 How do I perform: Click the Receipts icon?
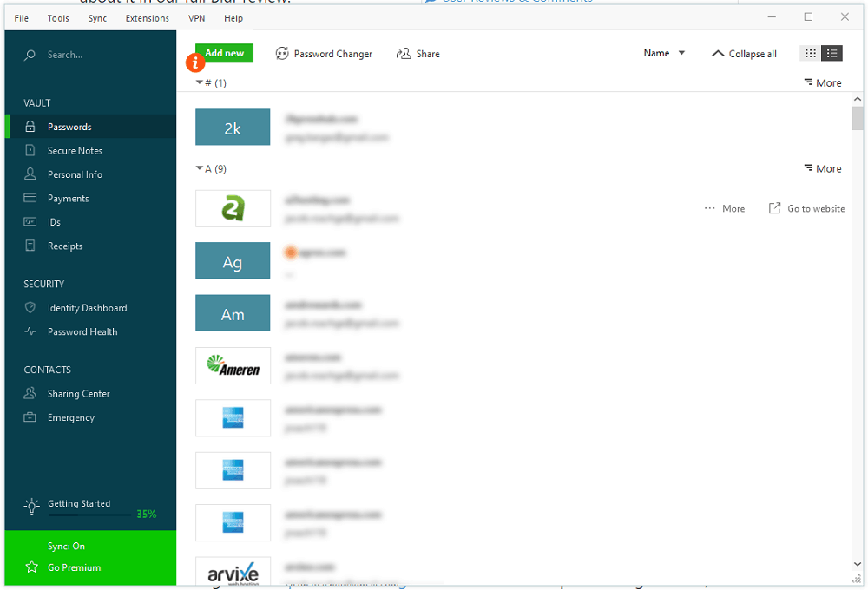click(30, 246)
